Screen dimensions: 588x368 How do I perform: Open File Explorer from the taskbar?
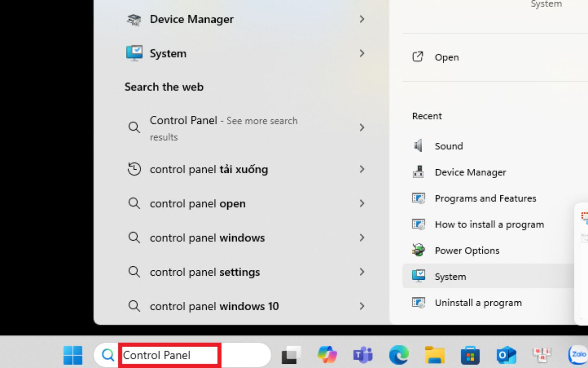(x=434, y=355)
